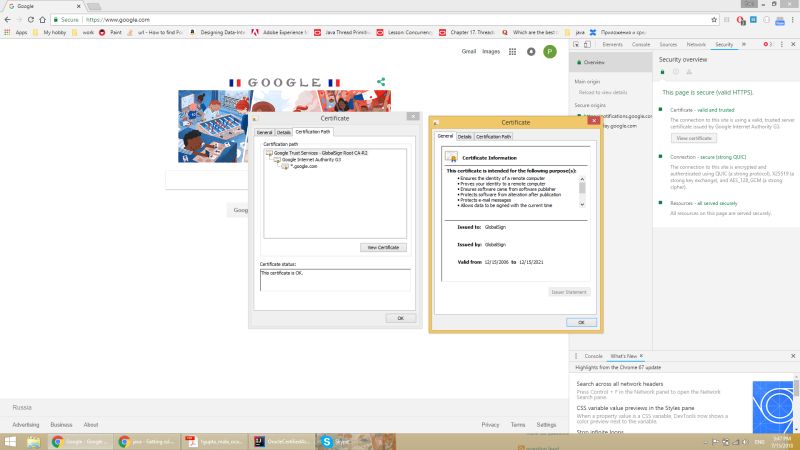Toggle DevTools inspect element icon
800x450 pixels.
[x=576, y=44]
